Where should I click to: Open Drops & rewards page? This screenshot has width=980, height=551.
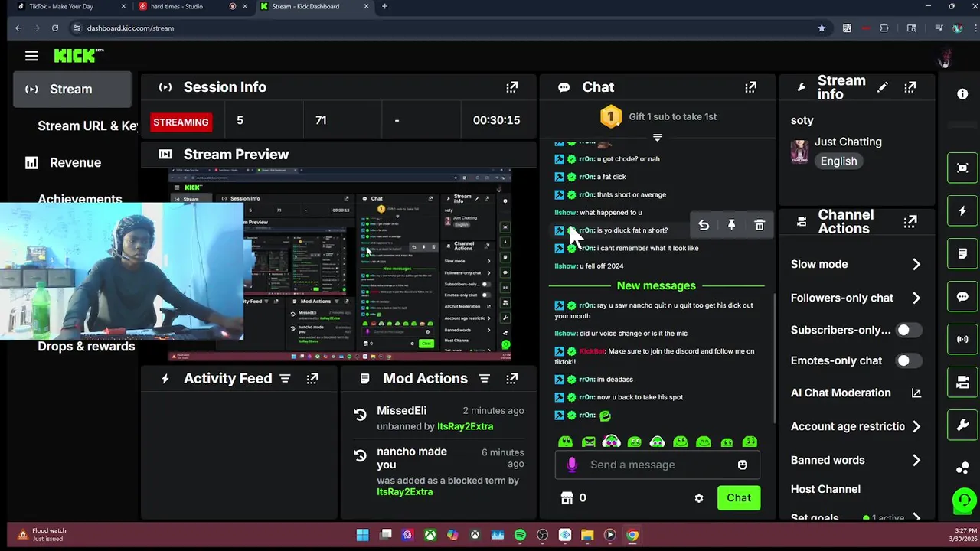point(86,346)
